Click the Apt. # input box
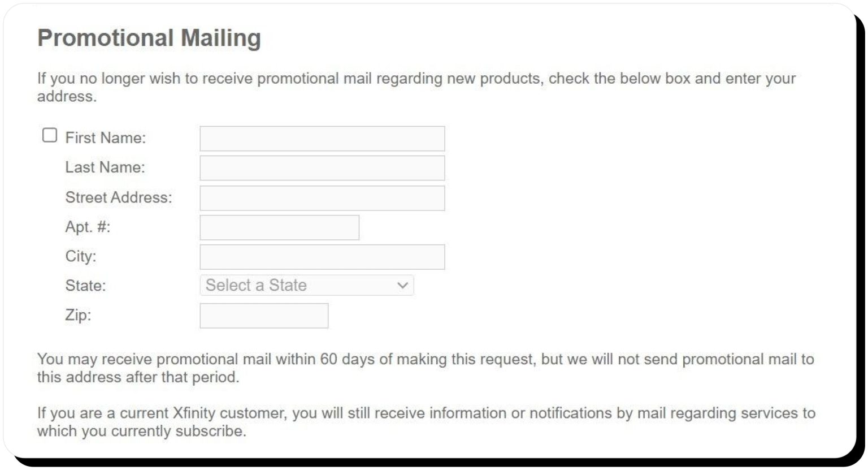 279,227
